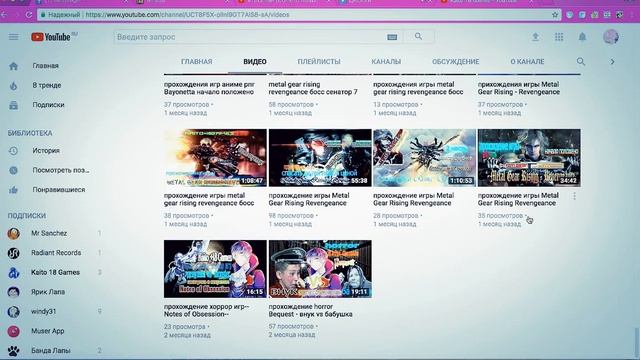The image size is (640, 360).
Task: Play the 34:42 Metal Gear Rising thumbnail
Action: [x=529, y=158]
